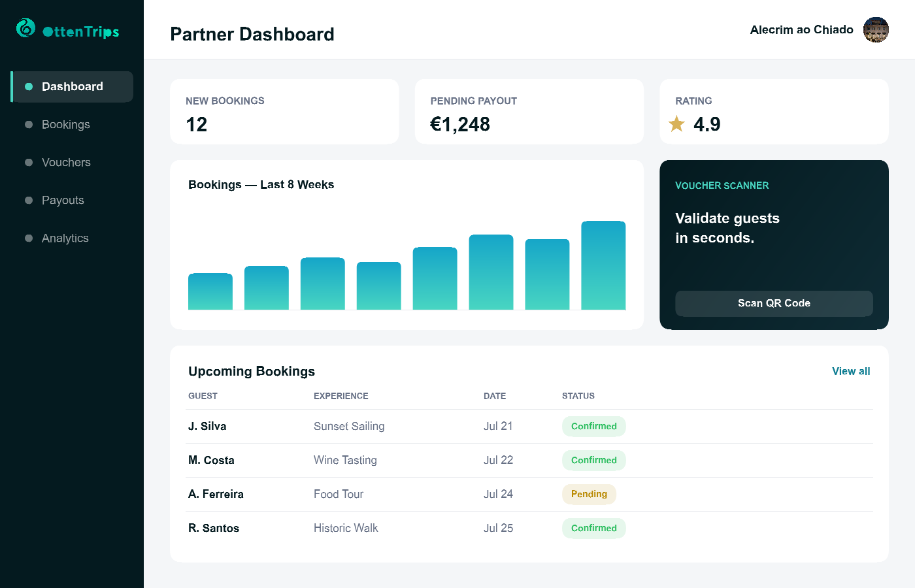
Task: Click the GUEST column header
Action: tap(203, 396)
